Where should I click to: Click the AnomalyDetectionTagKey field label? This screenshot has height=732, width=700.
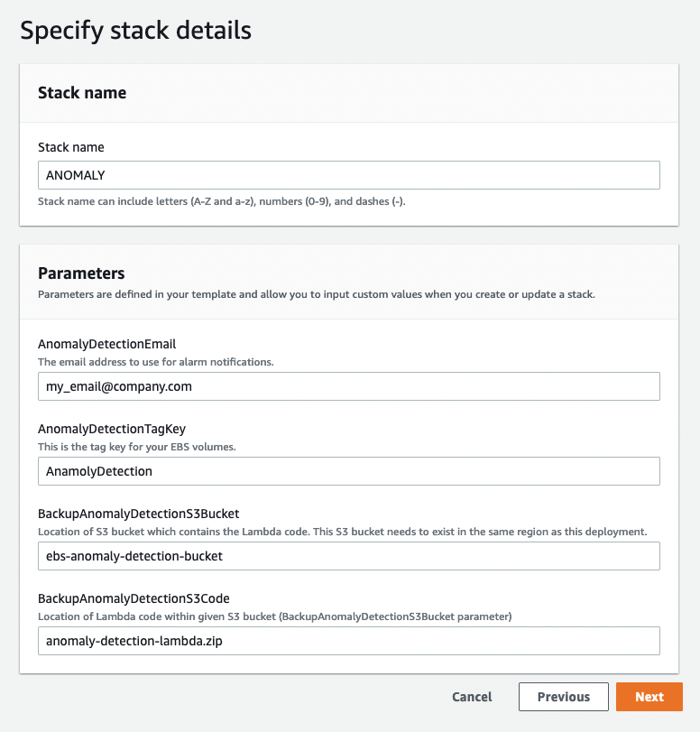(x=112, y=429)
